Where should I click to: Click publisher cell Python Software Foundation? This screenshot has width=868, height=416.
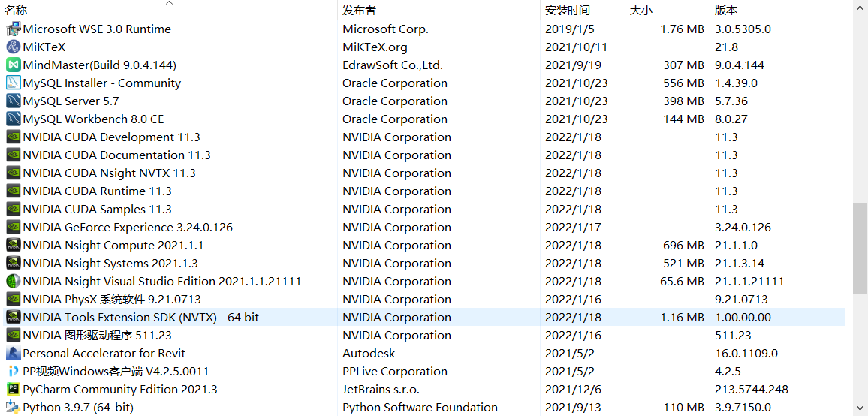(420, 407)
